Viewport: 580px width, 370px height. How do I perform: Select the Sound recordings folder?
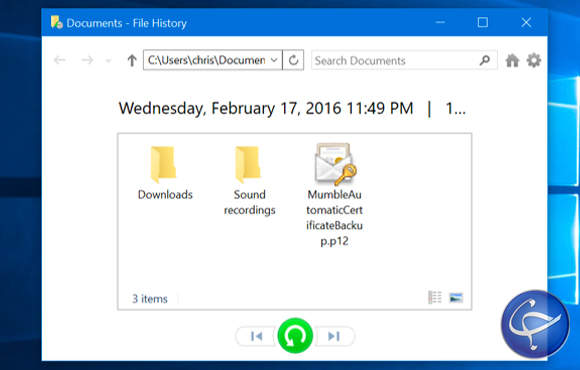click(x=250, y=181)
